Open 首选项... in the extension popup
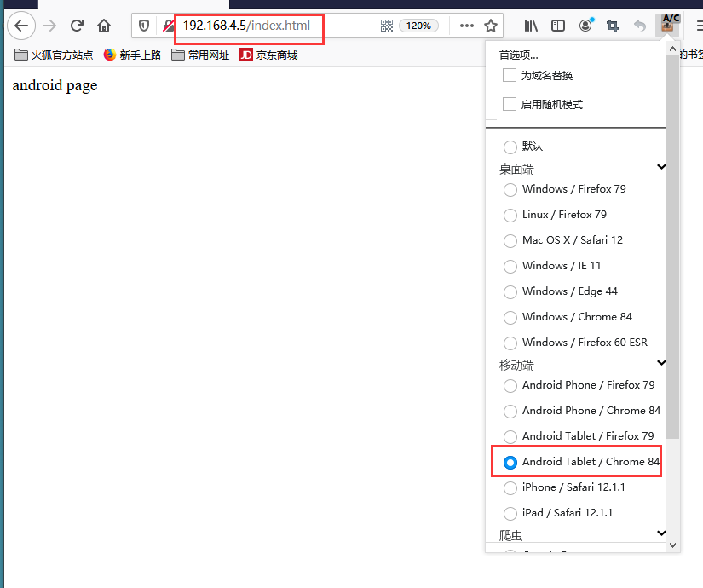This screenshot has width=703, height=588. [518, 55]
